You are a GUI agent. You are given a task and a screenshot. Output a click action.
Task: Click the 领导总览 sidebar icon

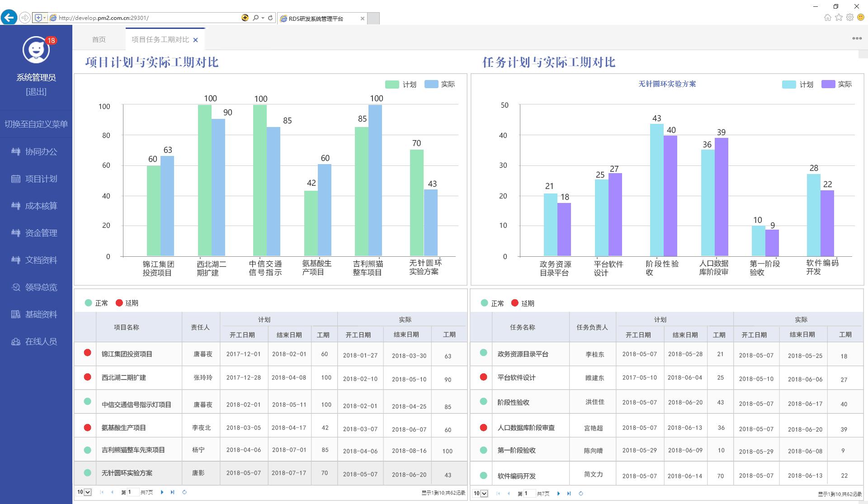pyautogui.click(x=16, y=287)
